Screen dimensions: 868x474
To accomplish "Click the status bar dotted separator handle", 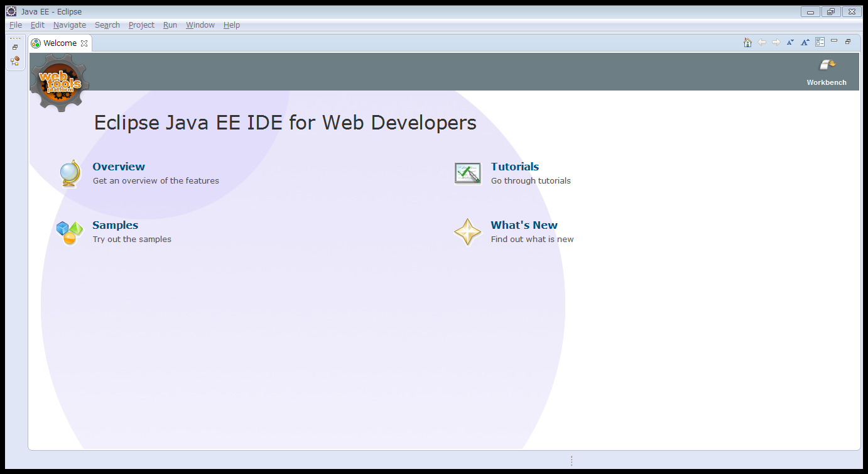I will (x=572, y=461).
